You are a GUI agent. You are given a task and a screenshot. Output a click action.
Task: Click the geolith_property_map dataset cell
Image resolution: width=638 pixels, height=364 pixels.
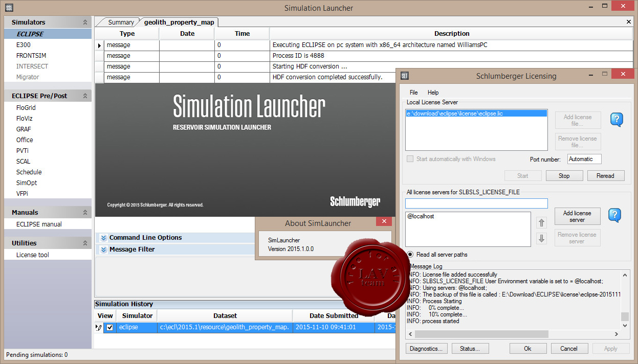coord(225,327)
